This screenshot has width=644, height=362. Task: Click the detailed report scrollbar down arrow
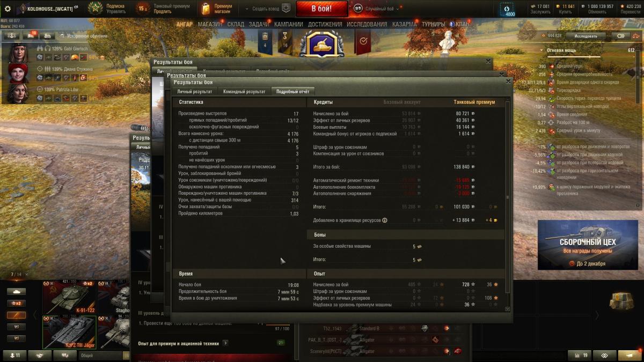click(x=508, y=309)
